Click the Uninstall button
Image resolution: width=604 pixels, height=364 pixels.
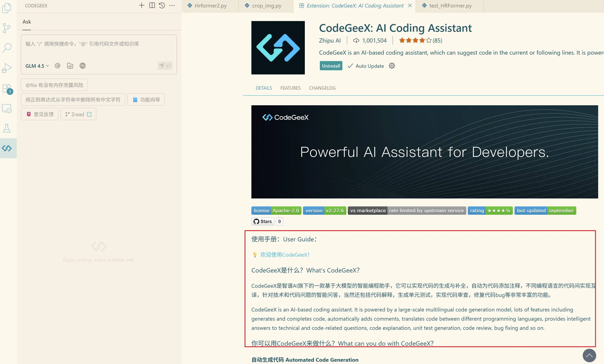(x=331, y=66)
